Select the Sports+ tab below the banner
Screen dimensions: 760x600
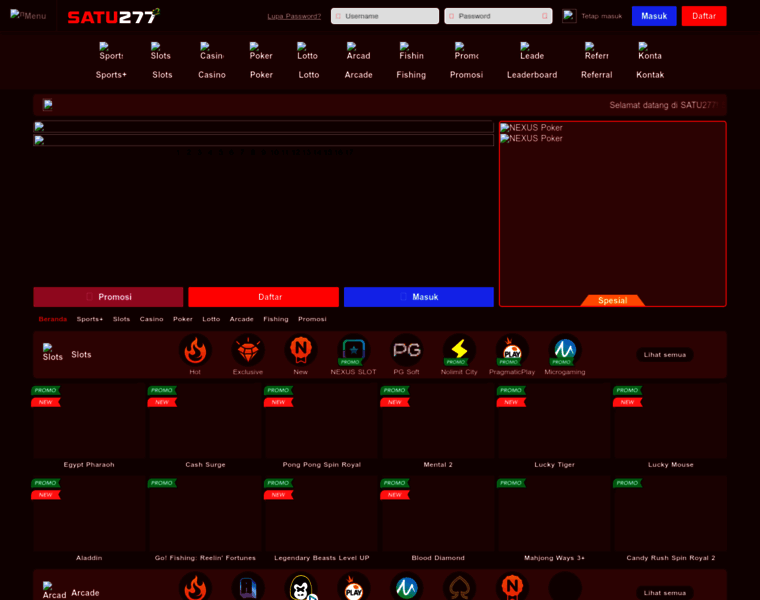click(x=90, y=319)
